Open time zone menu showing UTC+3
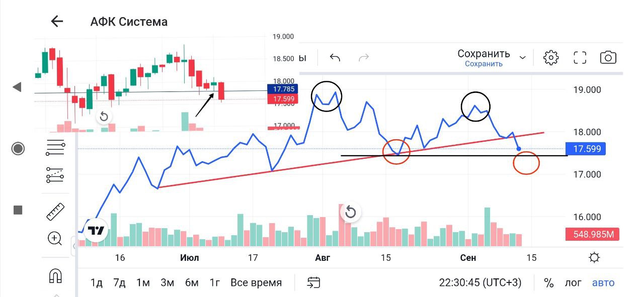 [480, 282]
